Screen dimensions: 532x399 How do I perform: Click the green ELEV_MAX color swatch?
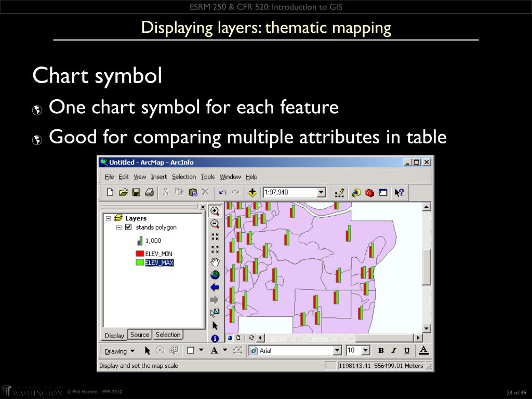tap(140, 262)
